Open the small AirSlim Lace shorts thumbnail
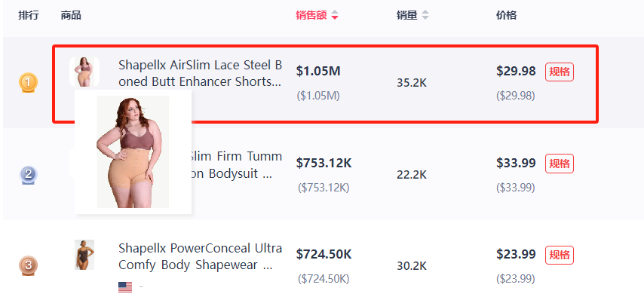 (84, 72)
